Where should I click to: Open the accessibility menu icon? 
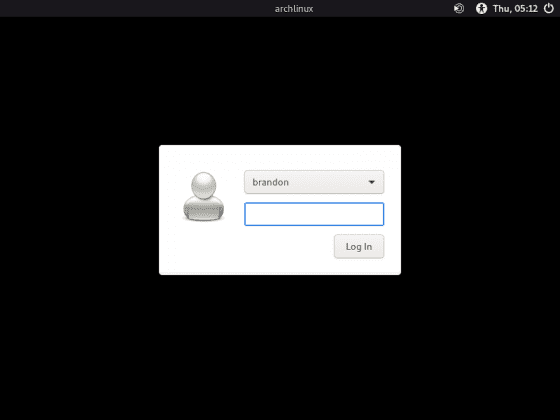point(481,8)
